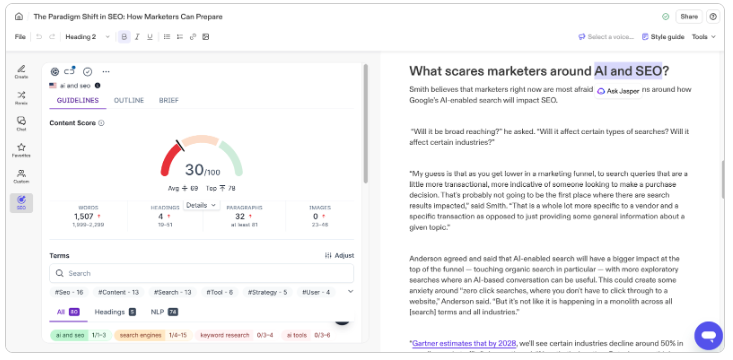Select the Headings terms tab
This screenshot has height=360, width=733.
115,312
